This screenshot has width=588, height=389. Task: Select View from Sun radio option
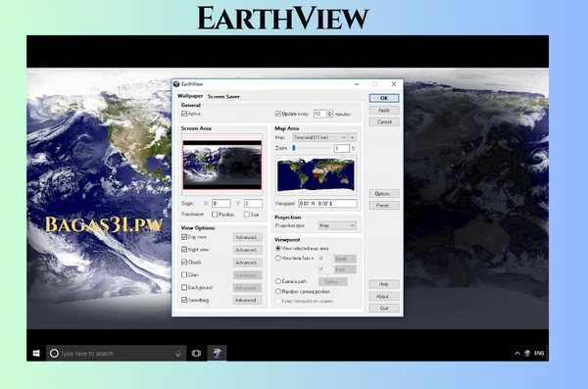tap(278, 258)
